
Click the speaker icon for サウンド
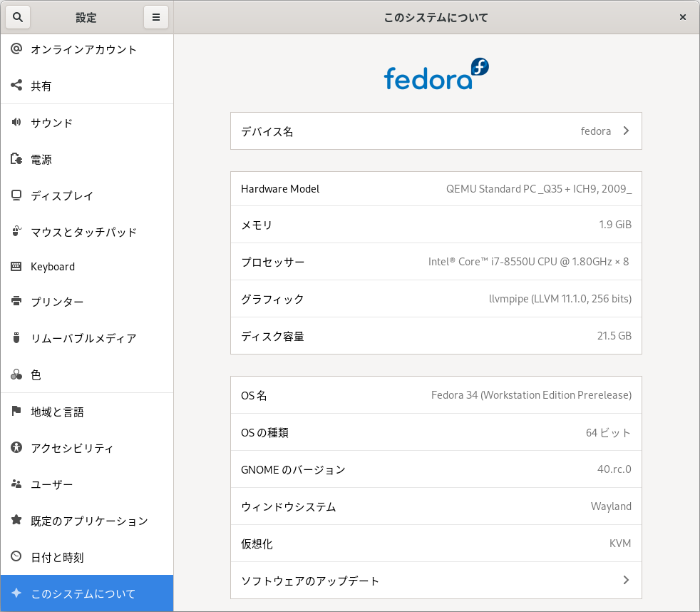click(x=16, y=122)
